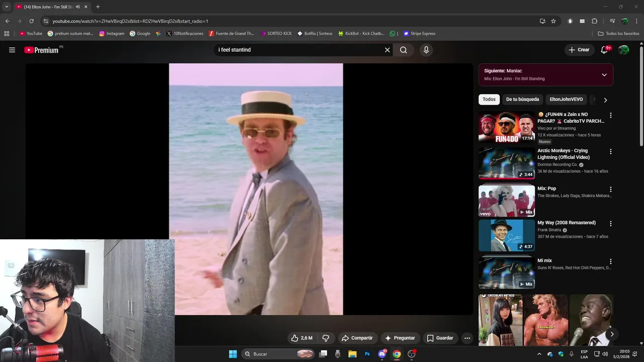
Task: Open the Preguntar AI assistant
Action: coord(400,338)
